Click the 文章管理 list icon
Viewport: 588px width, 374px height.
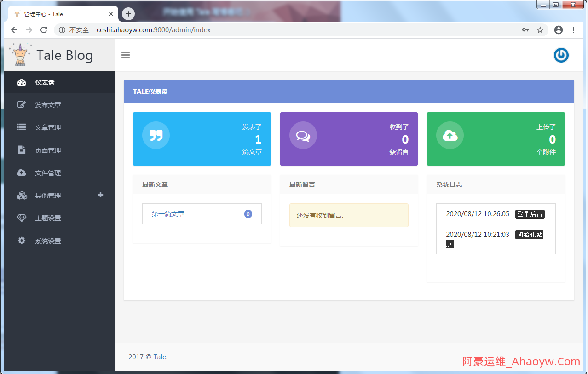point(22,127)
